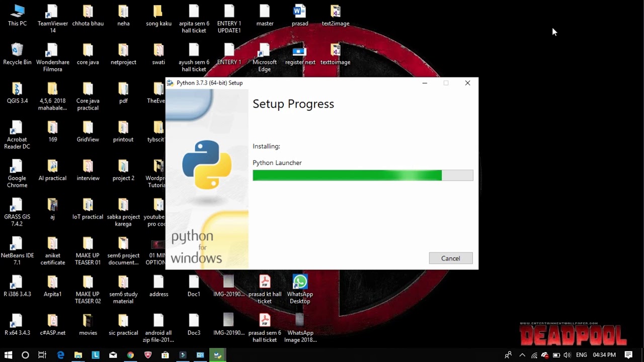Minimize the Python Setup window
The image size is (644, 362).
pyautogui.click(x=425, y=83)
